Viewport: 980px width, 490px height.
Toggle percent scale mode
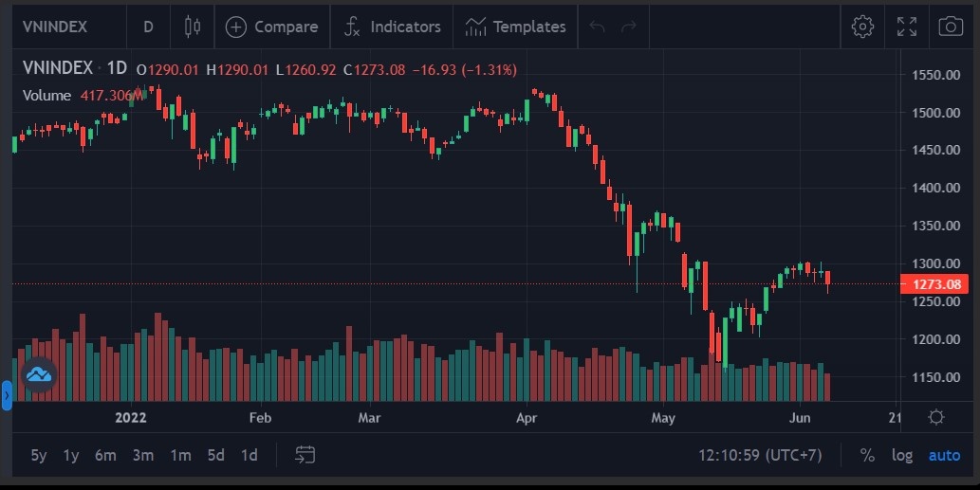point(867,455)
